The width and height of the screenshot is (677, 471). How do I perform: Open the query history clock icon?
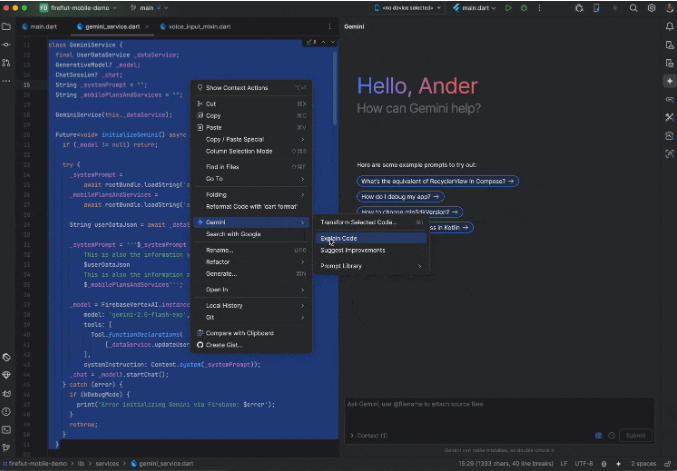pyautogui.click(x=611, y=436)
